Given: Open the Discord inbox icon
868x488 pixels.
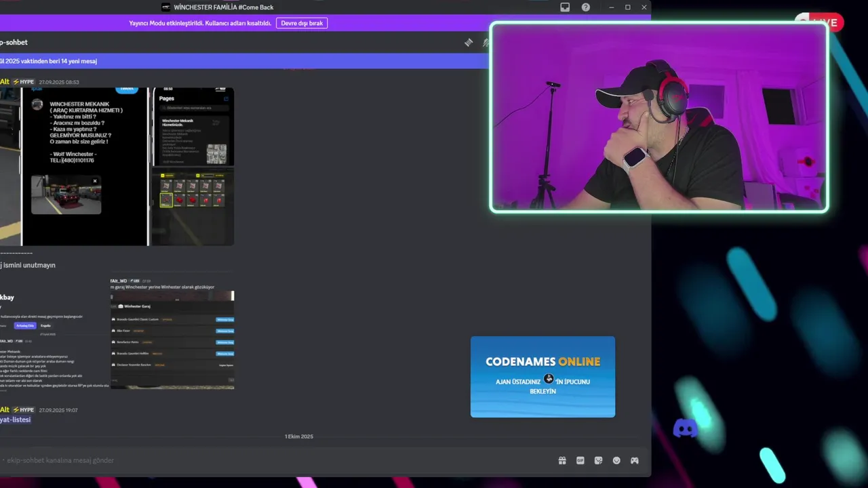Looking at the screenshot, I should point(565,7).
